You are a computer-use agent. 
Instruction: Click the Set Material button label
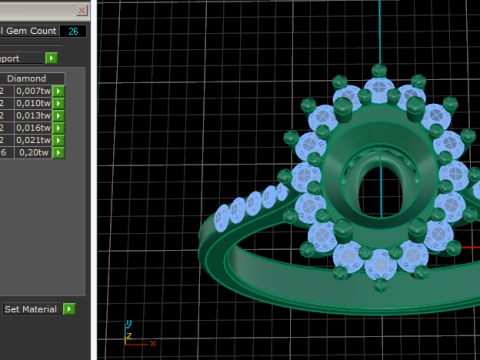coord(31,309)
